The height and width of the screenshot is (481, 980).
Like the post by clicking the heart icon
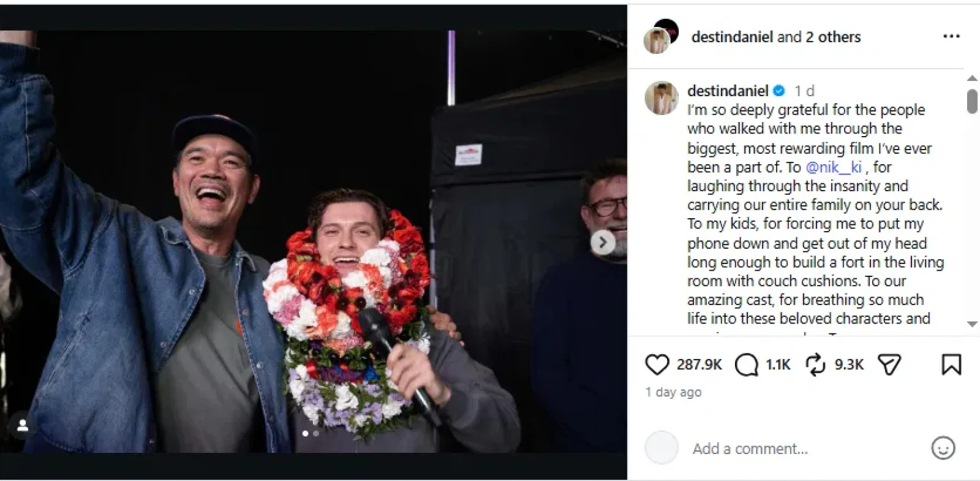coord(657,364)
